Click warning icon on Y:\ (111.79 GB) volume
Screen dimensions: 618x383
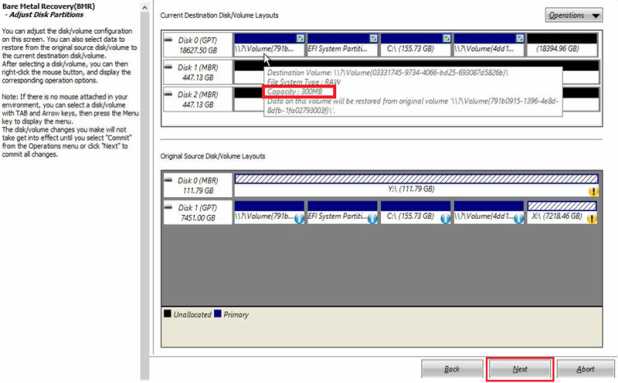(x=593, y=192)
